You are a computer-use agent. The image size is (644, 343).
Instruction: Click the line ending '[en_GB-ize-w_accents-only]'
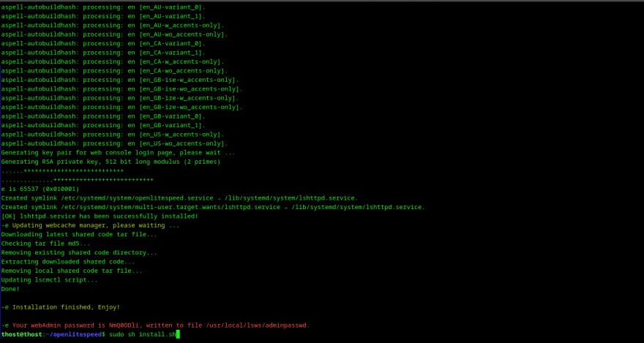click(x=120, y=98)
